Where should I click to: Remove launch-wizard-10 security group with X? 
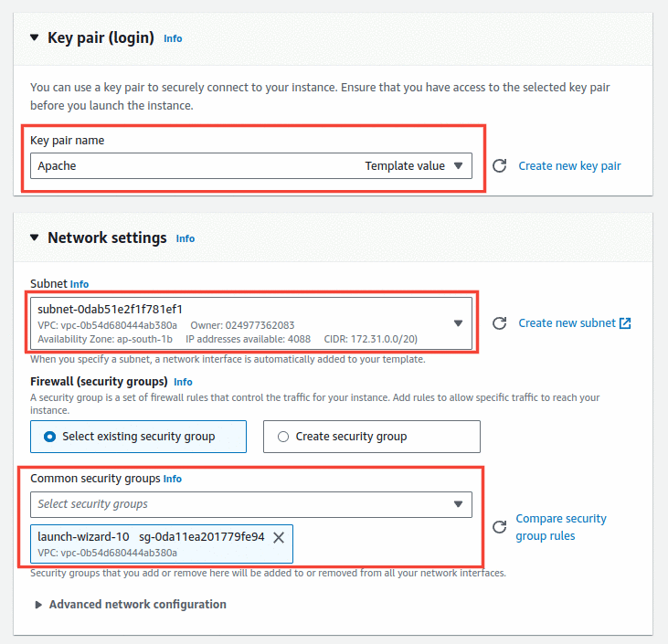tap(279, 537)
